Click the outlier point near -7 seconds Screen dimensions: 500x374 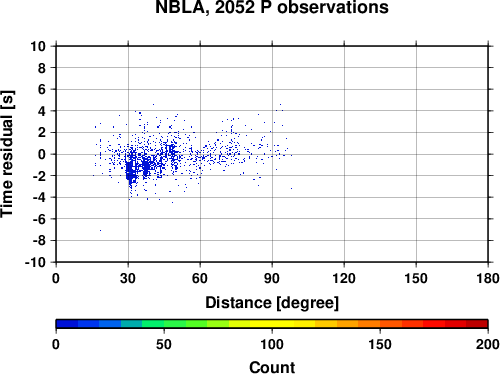(100, 230)
